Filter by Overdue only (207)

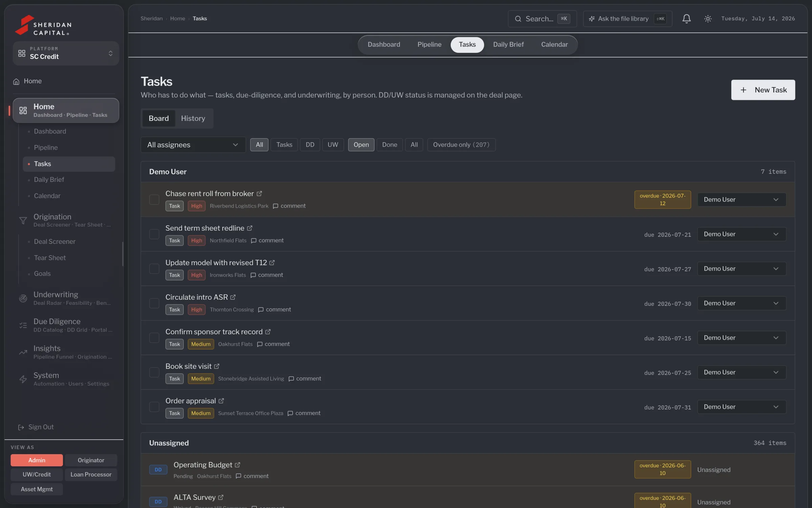point(461,145)
